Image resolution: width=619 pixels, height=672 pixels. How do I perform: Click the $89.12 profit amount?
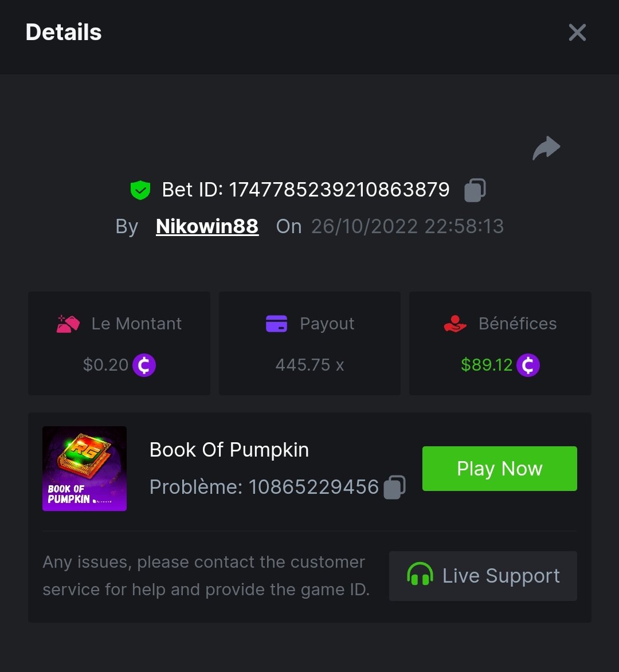pyautogui.click(x=487, y=365)
